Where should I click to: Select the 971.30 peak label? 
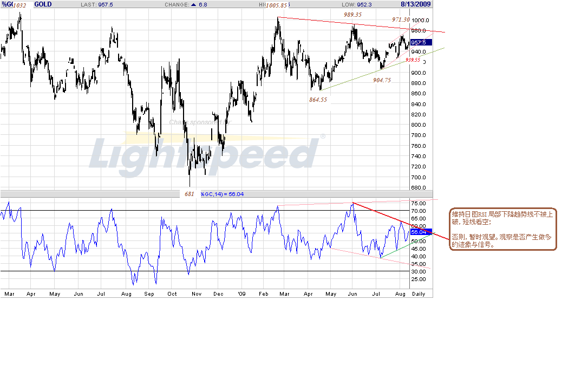[x=401, y=19]
